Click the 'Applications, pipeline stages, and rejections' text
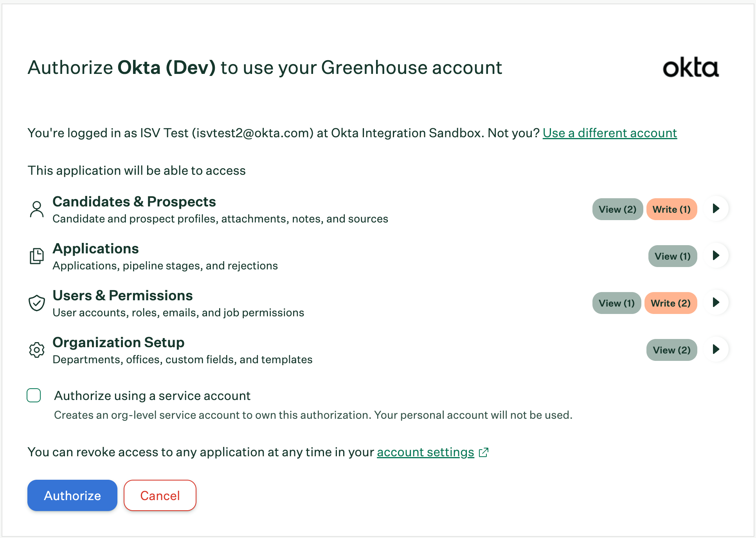 pos(165,265)
